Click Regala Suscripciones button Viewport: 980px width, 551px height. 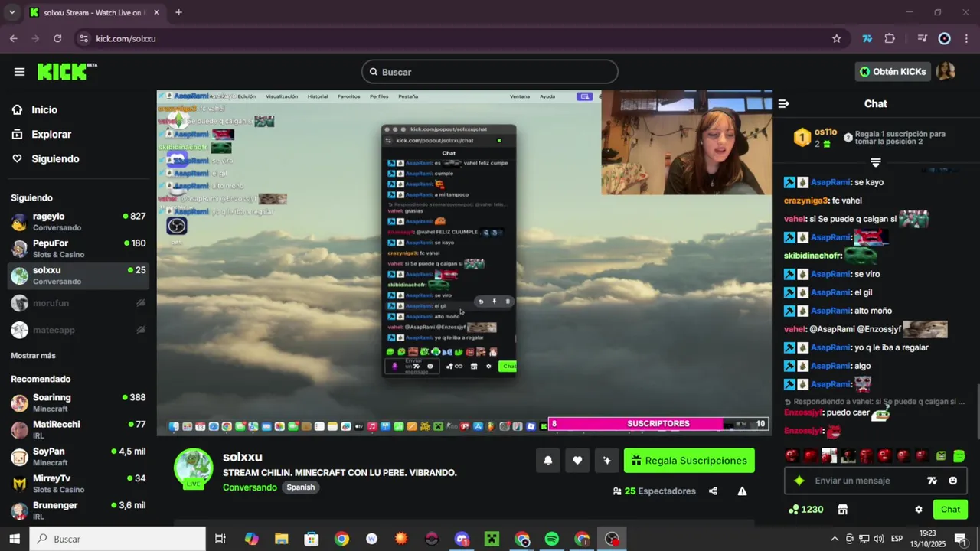click(689, 461)
